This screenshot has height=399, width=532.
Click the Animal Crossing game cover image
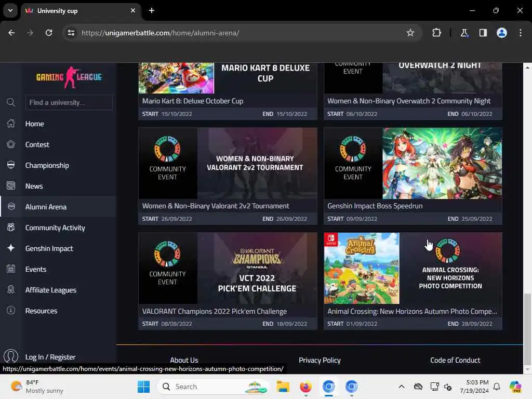[x=362, y=268]
